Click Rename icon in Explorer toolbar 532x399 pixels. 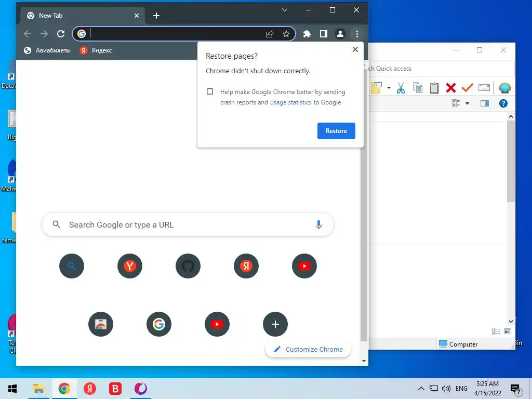click(x=484, y=87)
